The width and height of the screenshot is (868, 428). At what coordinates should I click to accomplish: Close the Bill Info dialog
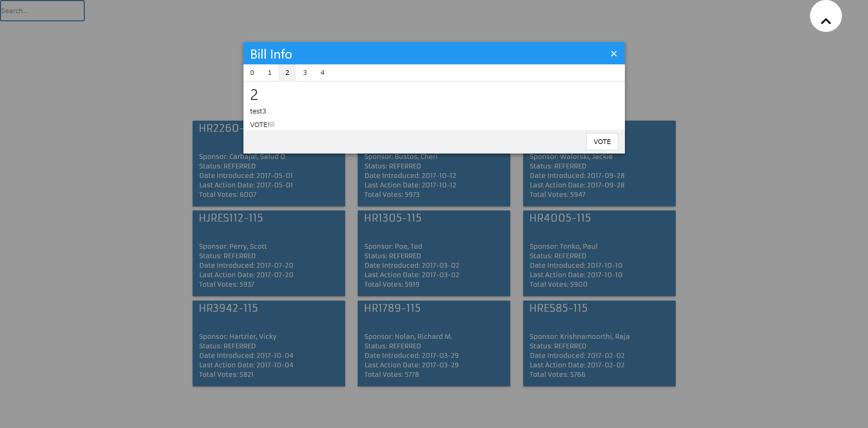pyautogui.click(x=613, y=54)
